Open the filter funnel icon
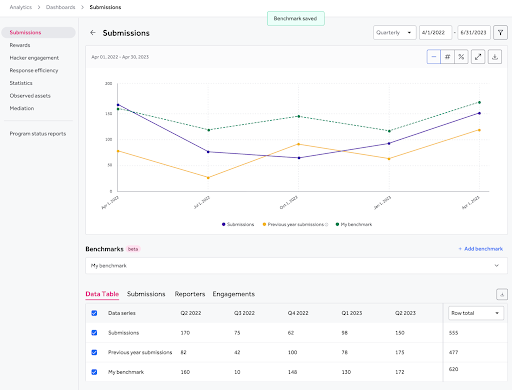This screenshot has width=512, height=390. coord(500,33)
